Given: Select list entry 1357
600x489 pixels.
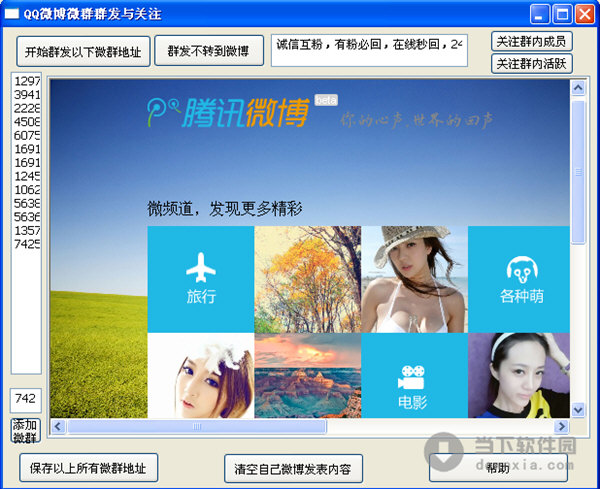Looking at the screenshot, I should (x=27, y=230).
